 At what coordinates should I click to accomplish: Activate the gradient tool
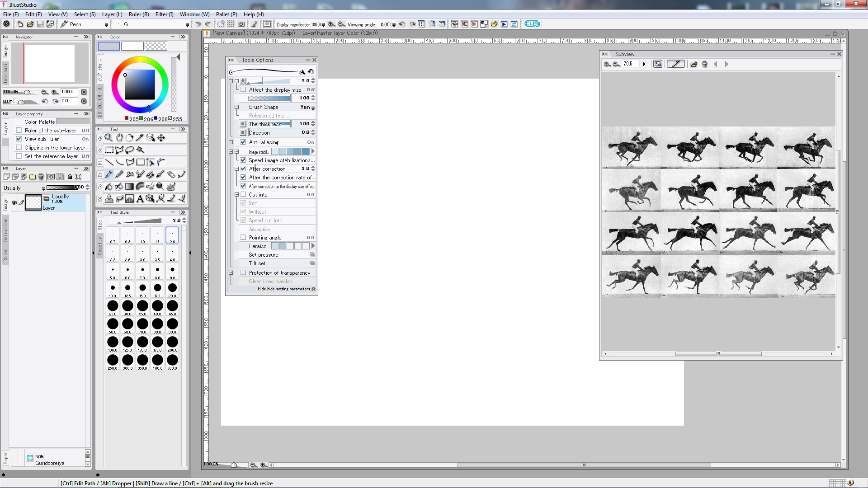coord(129,187)
